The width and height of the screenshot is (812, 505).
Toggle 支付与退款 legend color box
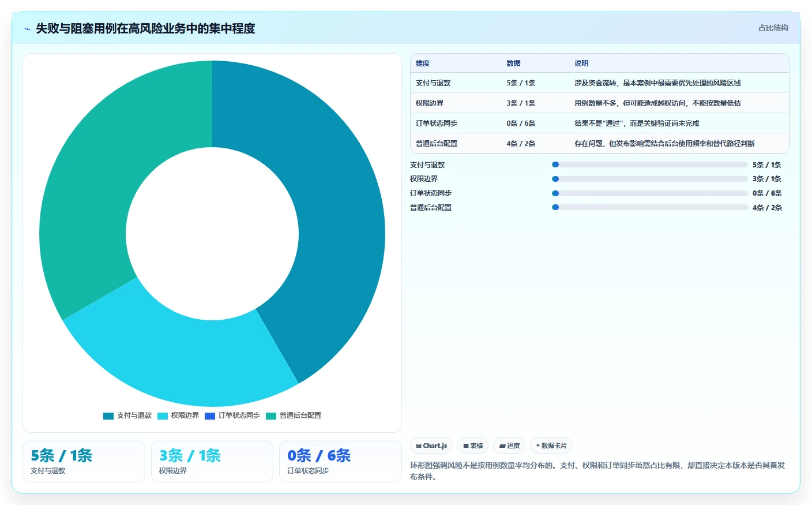[108, 416]
